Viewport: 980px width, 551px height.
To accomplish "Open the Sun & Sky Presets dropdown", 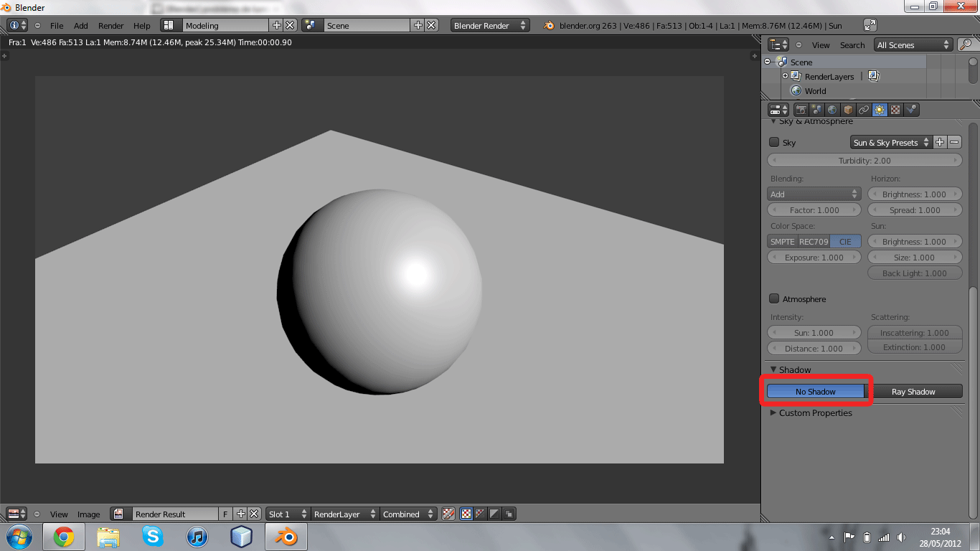I will click(x=890, y=143).
